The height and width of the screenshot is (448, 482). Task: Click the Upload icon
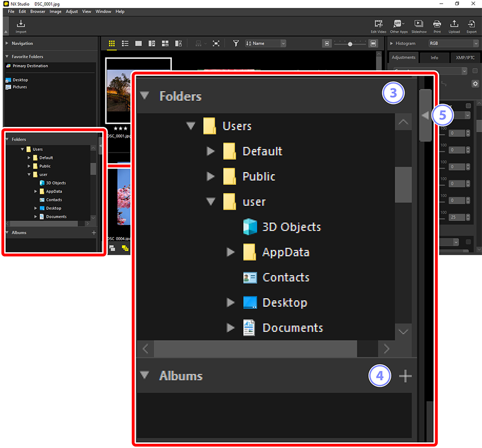pos(454,26)
